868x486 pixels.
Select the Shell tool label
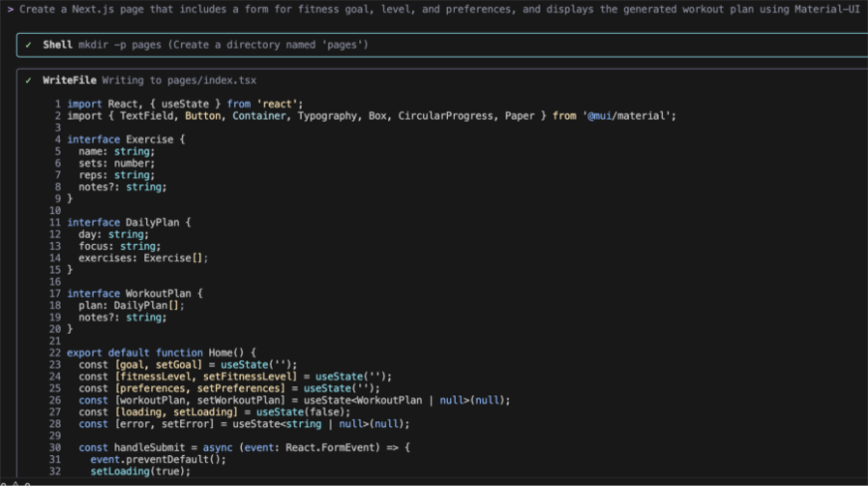[x=57, y=46]
